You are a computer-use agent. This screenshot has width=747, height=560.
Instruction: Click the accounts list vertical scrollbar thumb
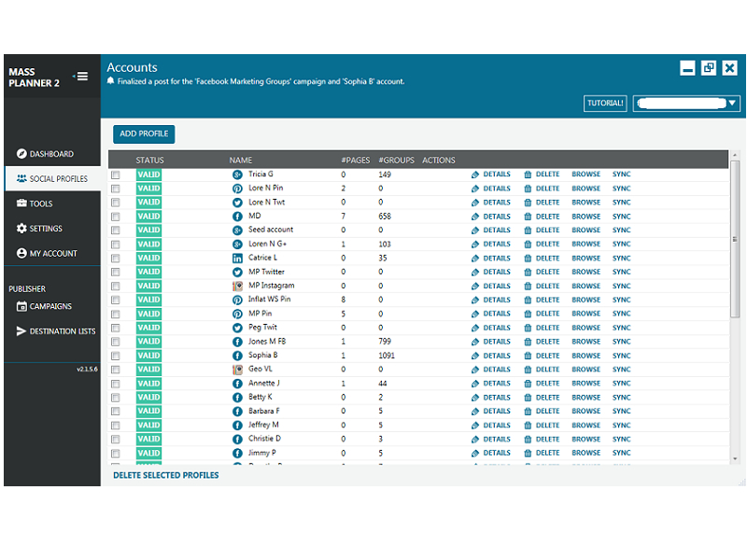[735, 239]
